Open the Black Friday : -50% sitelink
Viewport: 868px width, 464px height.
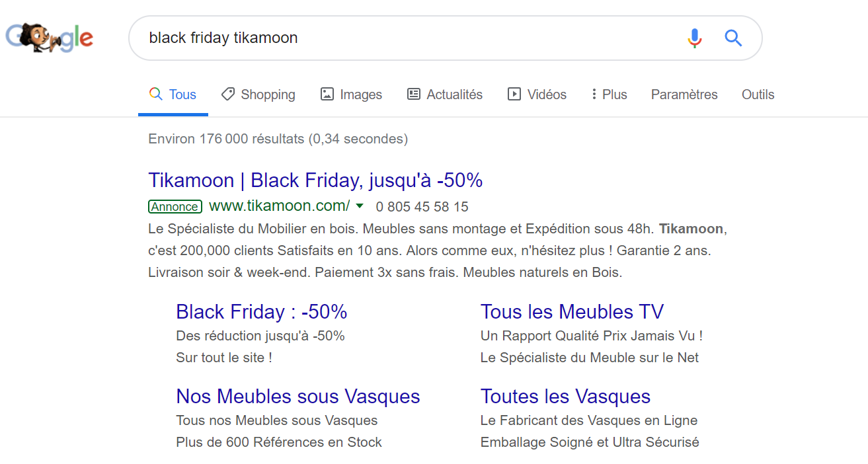pyautogui.click(x=262, y=311)
